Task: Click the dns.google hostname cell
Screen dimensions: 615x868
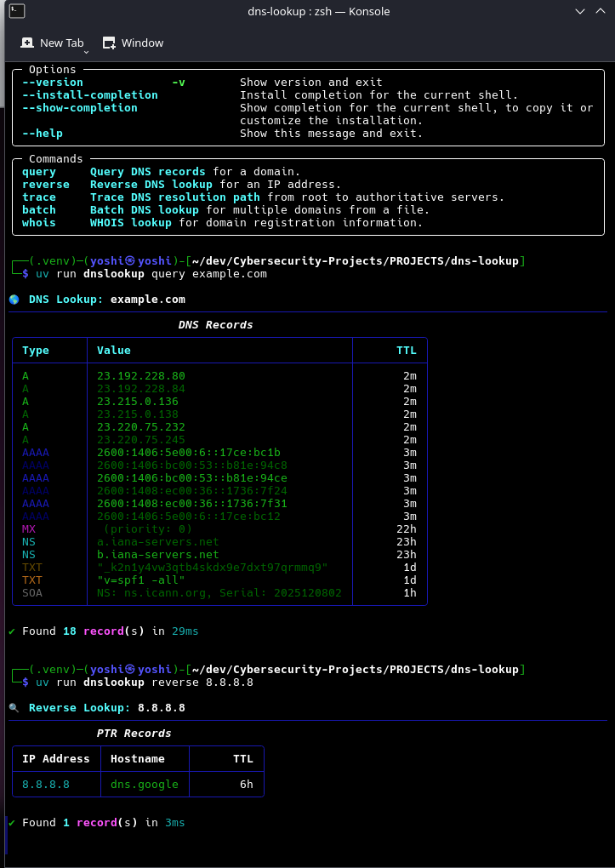Action: pos(145,784)
